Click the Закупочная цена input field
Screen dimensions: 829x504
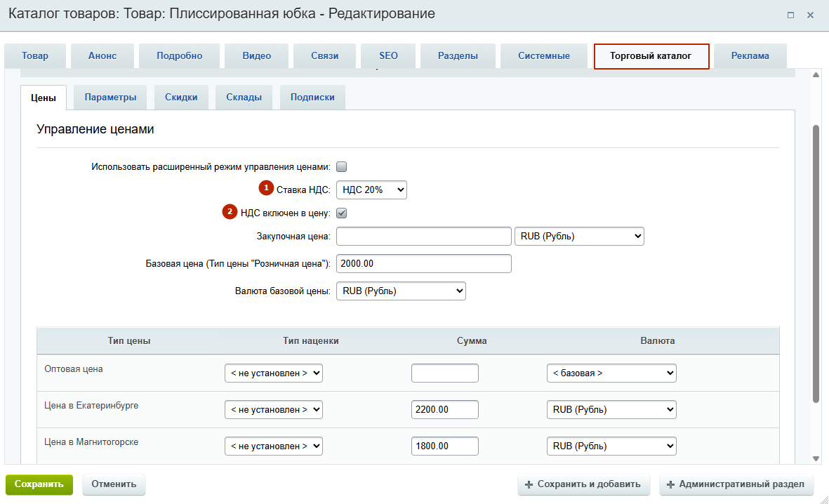(x=424, y=237)
